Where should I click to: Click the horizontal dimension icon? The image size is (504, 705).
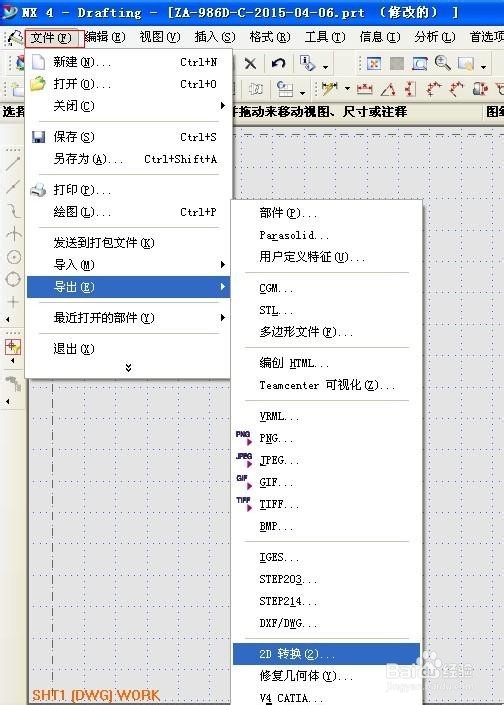pos(365,89)
